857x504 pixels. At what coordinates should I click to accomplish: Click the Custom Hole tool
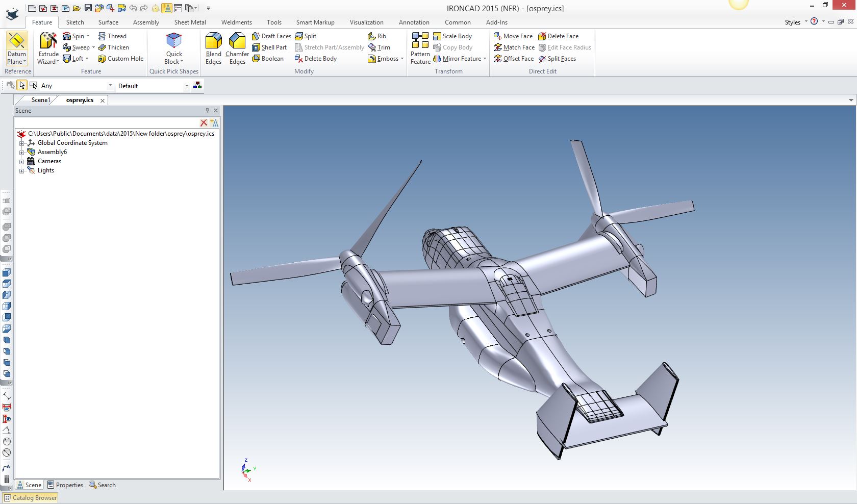[x=120, y=59]
